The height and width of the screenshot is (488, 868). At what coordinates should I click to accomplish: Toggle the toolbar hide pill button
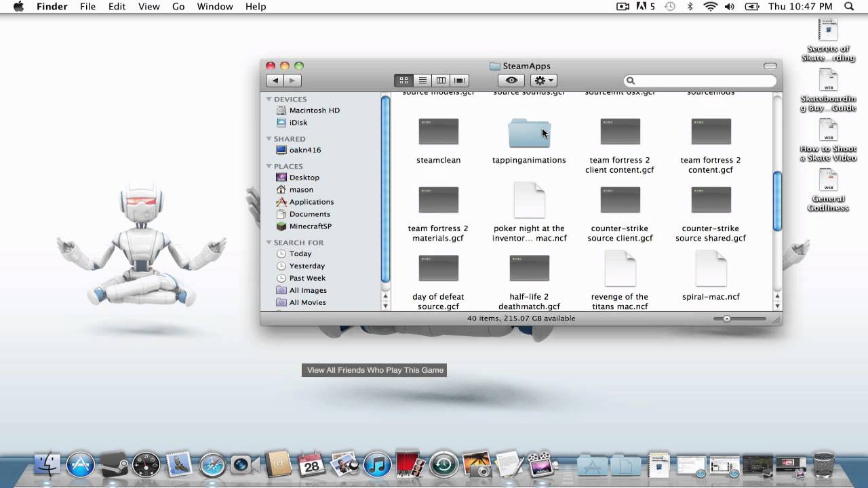point(770,66)
